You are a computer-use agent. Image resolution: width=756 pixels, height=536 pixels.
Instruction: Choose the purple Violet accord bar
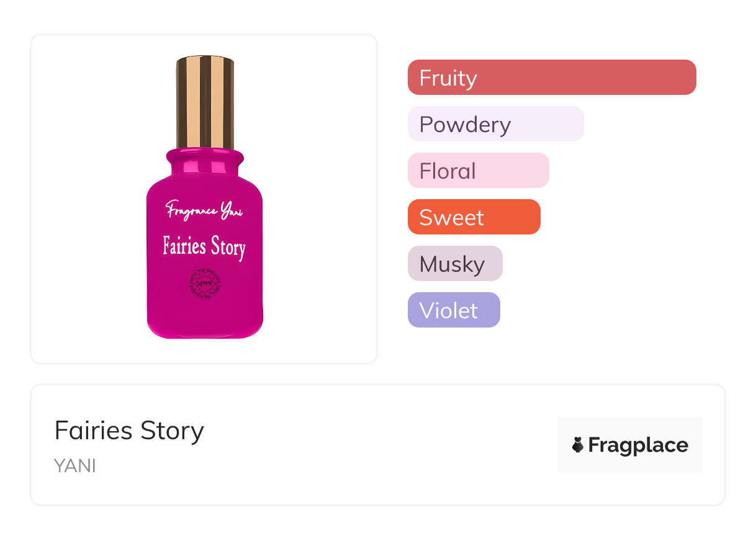pos(453,310)
